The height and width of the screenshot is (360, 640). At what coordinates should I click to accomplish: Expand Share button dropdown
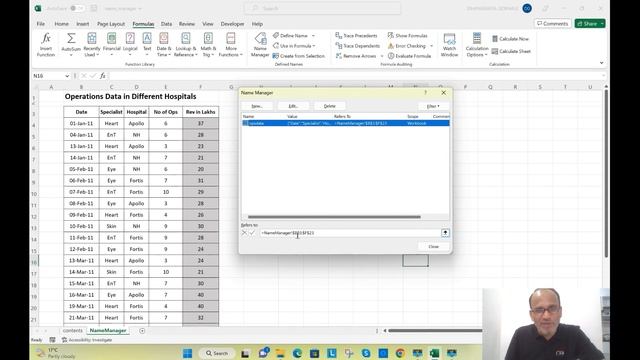click(602, 24)
